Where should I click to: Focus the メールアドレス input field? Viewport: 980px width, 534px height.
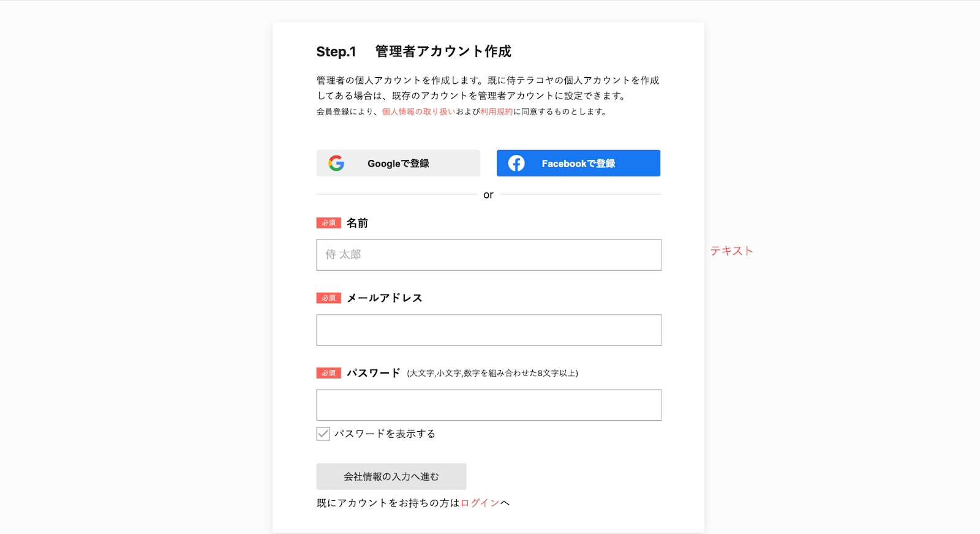click(489, 329)
